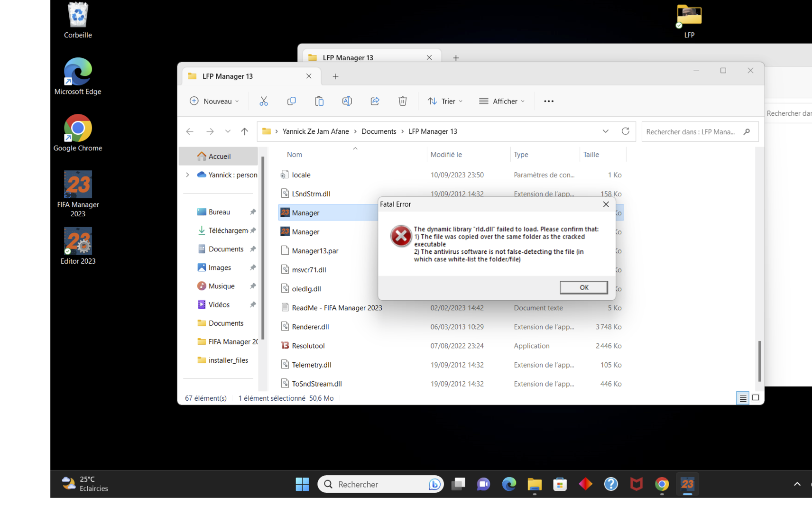Sort by the Modifié le column header
The width and height of the screenshot is (812, 516).
[x=446, y=155]
